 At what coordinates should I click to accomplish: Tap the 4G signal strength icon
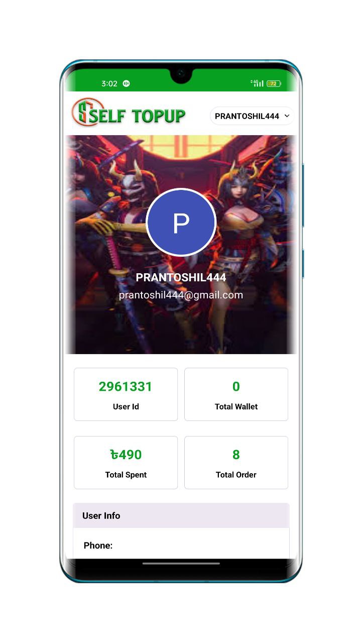[257, 83]
